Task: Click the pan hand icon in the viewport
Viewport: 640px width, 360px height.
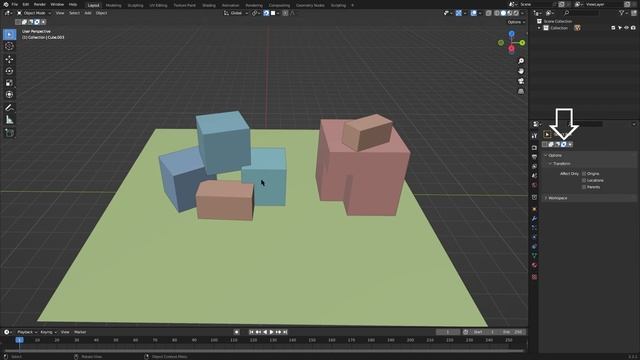Action: pyautogui.click(x=521, y=71)
